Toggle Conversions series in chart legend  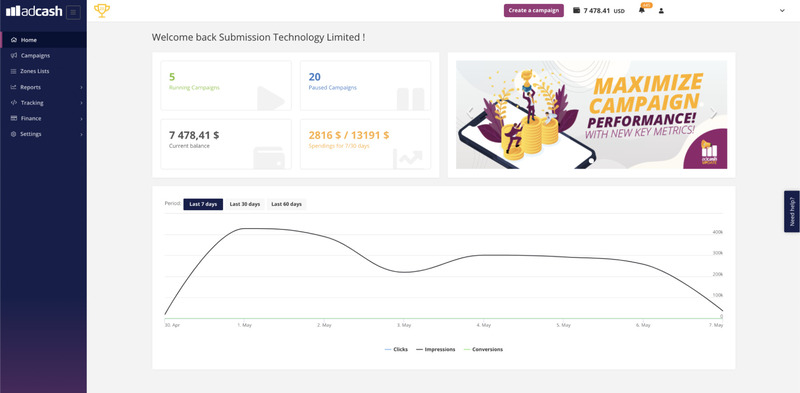click(x=483, y=350)
